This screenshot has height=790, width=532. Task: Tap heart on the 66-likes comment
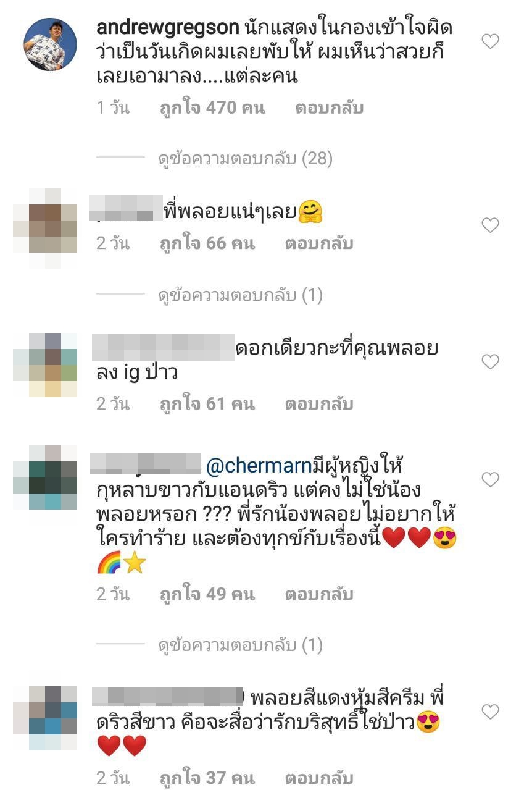(x=490, y=225)
